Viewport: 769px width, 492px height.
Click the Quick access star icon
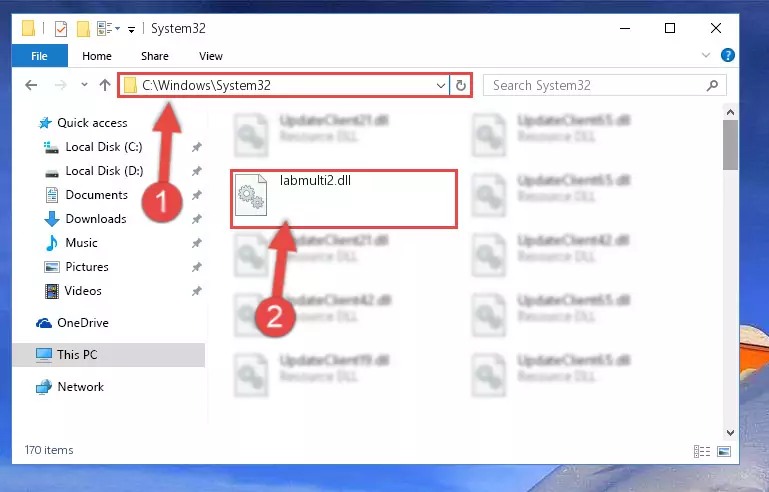[45, 123]
